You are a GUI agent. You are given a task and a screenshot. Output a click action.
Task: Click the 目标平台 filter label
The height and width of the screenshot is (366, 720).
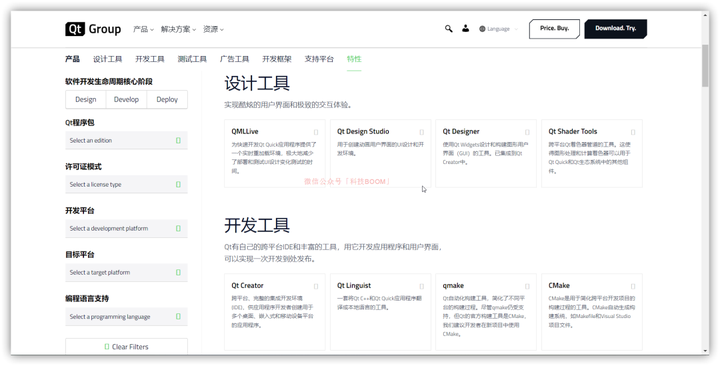tap(80, 254)
